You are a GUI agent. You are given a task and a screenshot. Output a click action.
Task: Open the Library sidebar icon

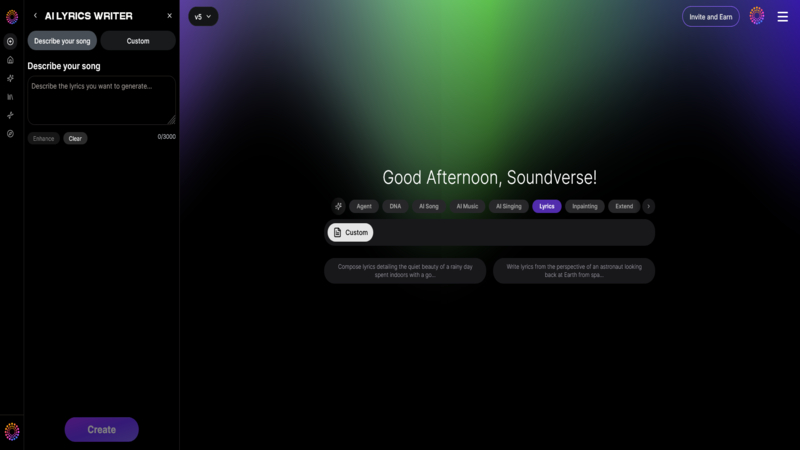[x=10, y=97]
